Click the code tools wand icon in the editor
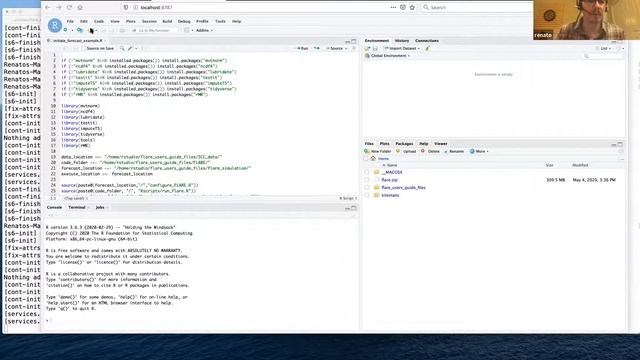 tap(130, 49)
